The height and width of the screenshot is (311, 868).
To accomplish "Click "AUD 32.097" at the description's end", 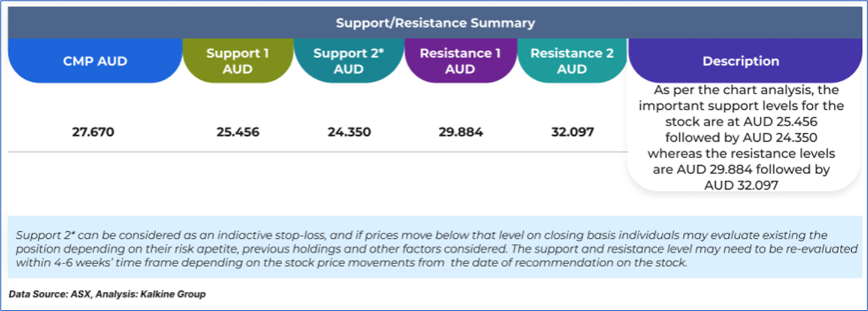I will pos(741,186).
